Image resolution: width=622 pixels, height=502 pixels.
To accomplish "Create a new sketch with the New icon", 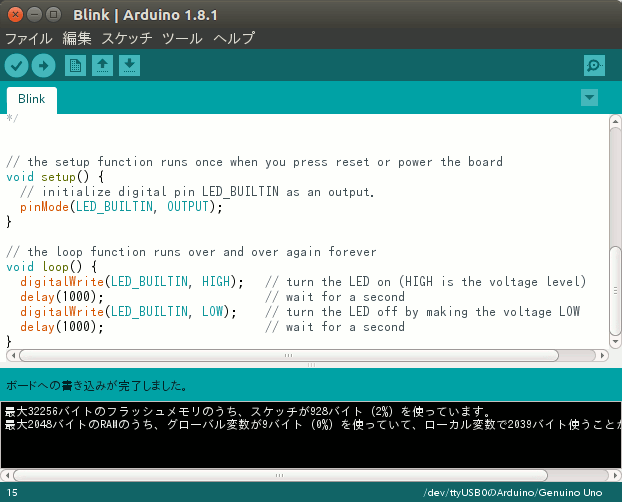I will click(x=75, y=65).
